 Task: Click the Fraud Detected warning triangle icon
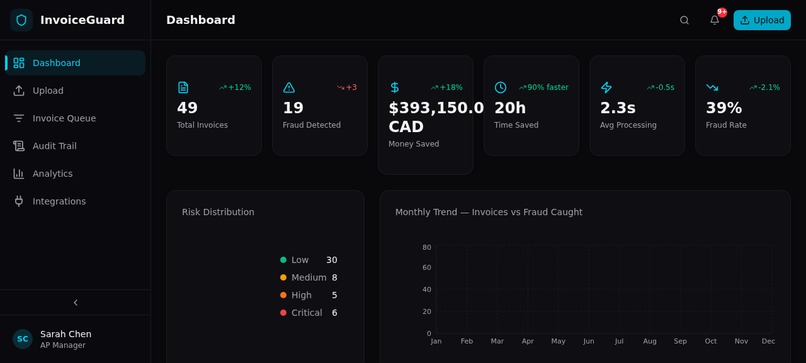coord(289,87)
